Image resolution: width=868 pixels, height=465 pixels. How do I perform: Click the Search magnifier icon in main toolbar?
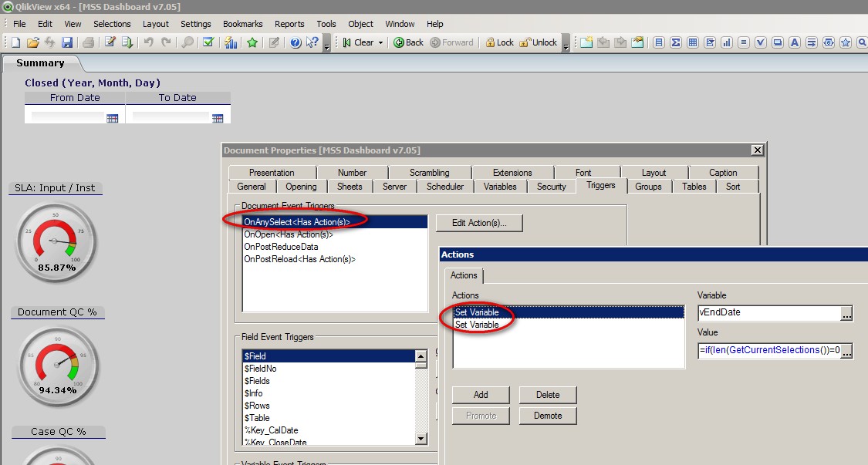point(187,42)
